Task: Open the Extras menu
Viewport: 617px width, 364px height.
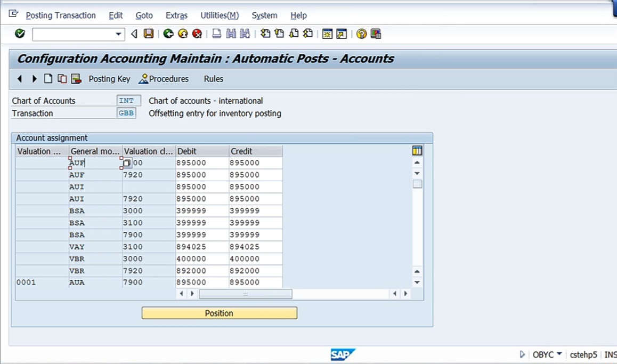Action: tap(176, 15)
